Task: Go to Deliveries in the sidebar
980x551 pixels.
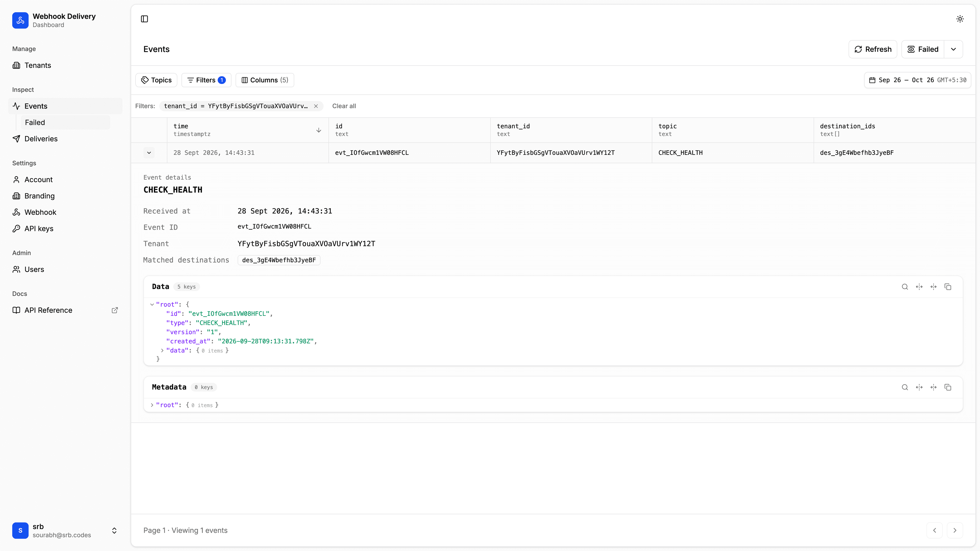Action: [65, 139]
